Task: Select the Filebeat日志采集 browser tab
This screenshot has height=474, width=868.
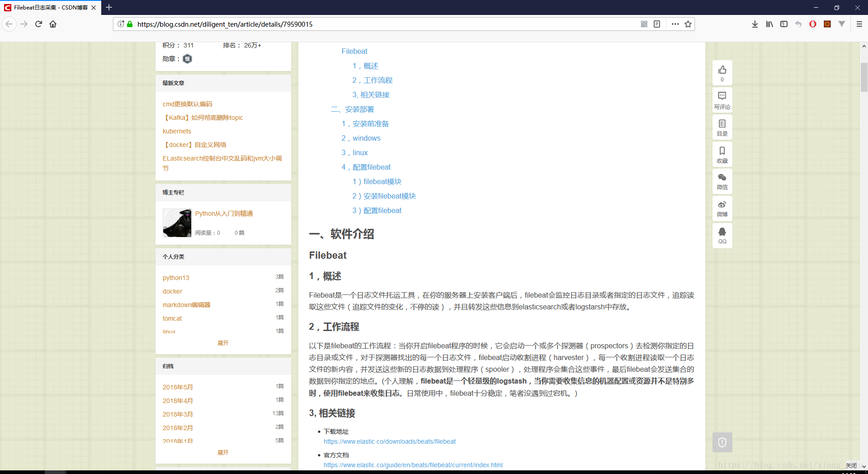Action: pyautogui.click(x=50, y=8)
